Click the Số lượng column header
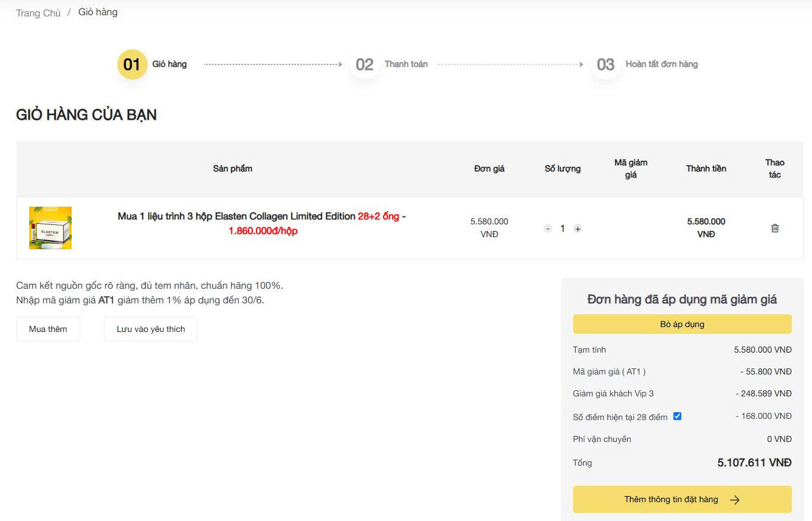The width and height of the screenshot is (812, 521). point(563,168)
